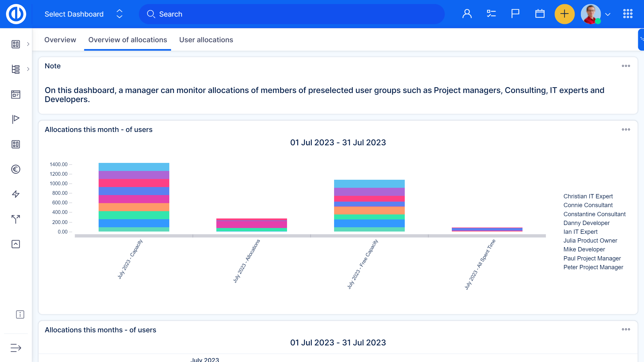
Task: Open Note widget three-dot options
Action: coord(626,66)
